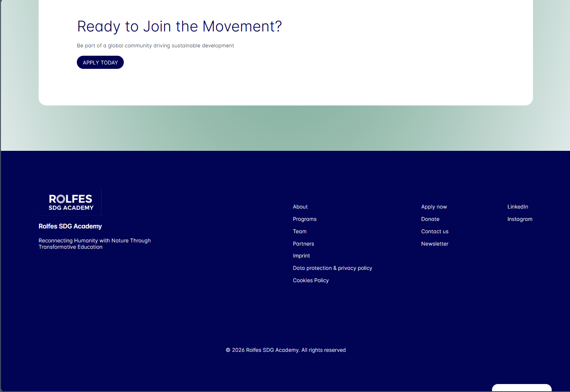Open the Team page link
570x392 pixels.
pos(299,232)
